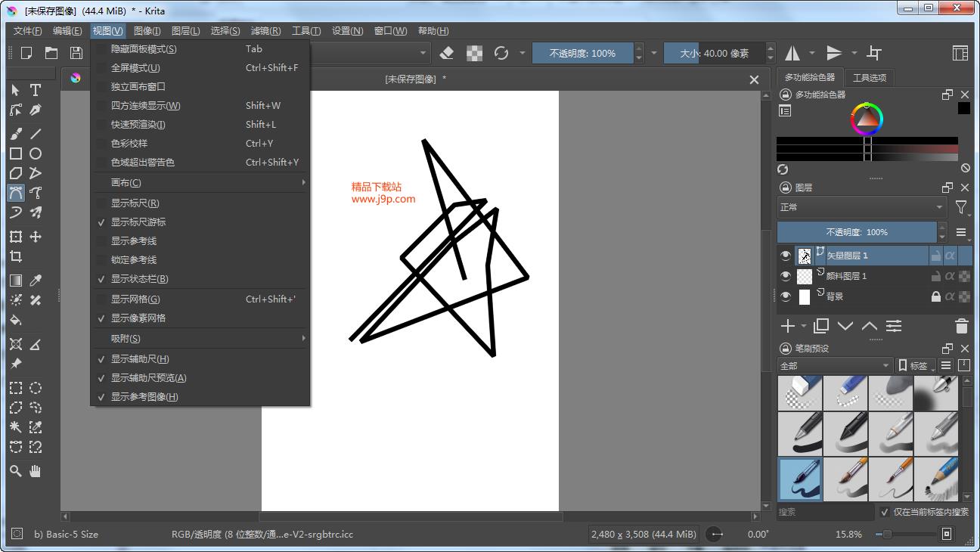Viewport: 980px width, 552px height.
Task: Click horizontal mirror tool icon
Action: (792, 53)
